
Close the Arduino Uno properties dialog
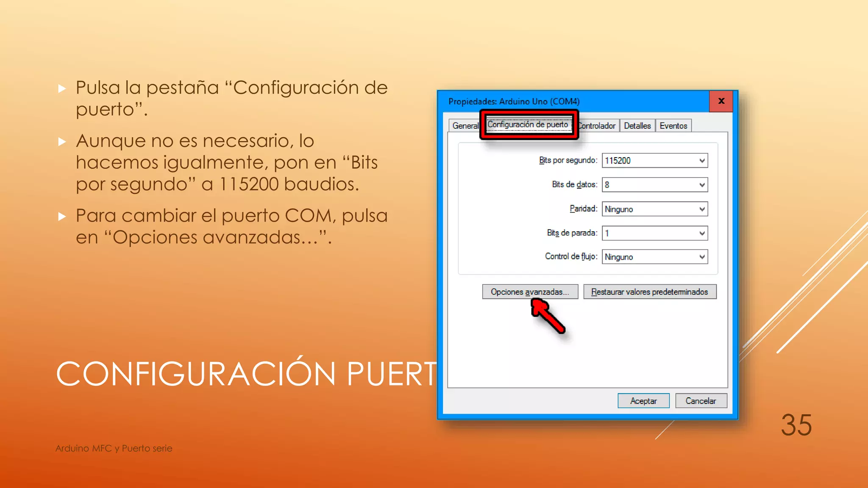point(721,101)
